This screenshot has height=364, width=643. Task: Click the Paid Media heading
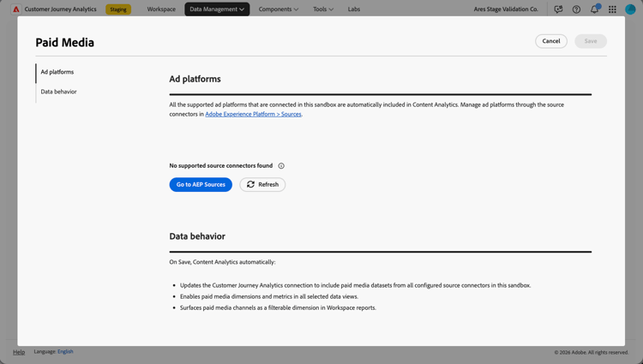[x=65, y=43]
